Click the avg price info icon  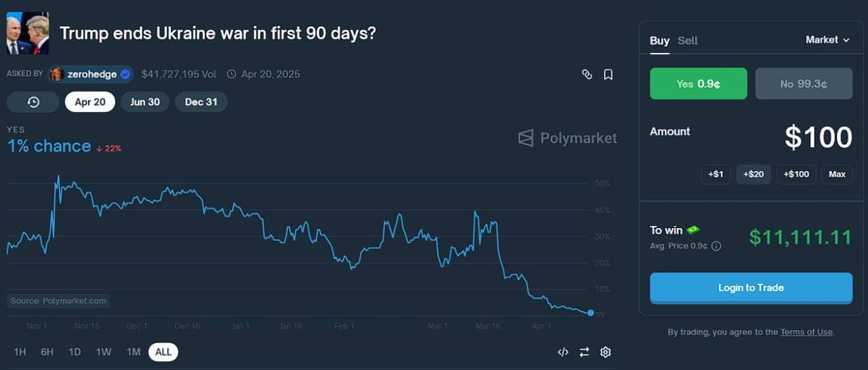716,246
